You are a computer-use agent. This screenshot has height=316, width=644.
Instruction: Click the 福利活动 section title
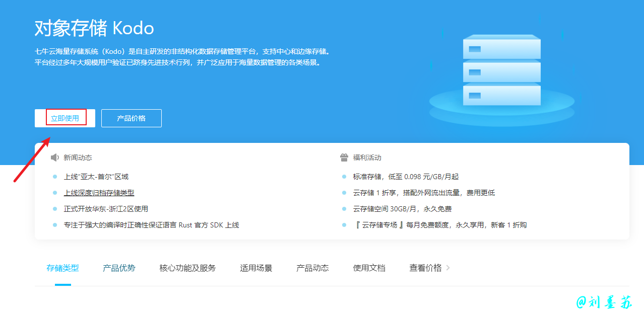(367, 157)
